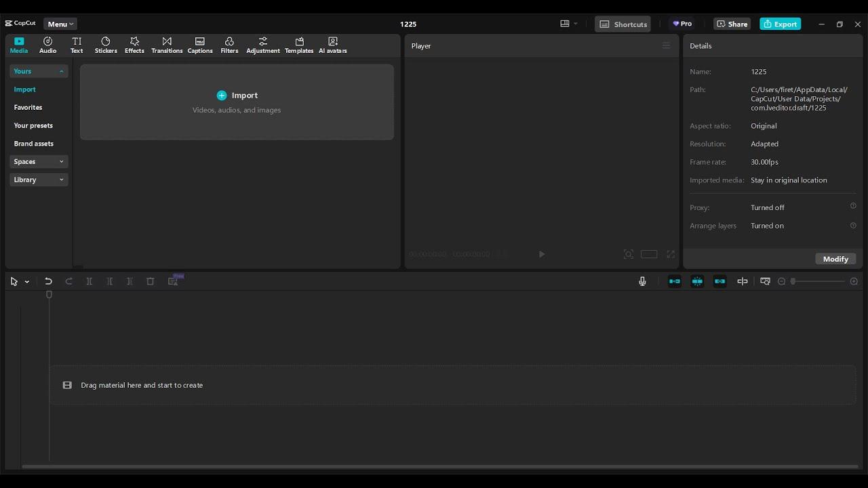Open the Effects panel
Viewport: 868px width, 488px height.
click(134, 45)
